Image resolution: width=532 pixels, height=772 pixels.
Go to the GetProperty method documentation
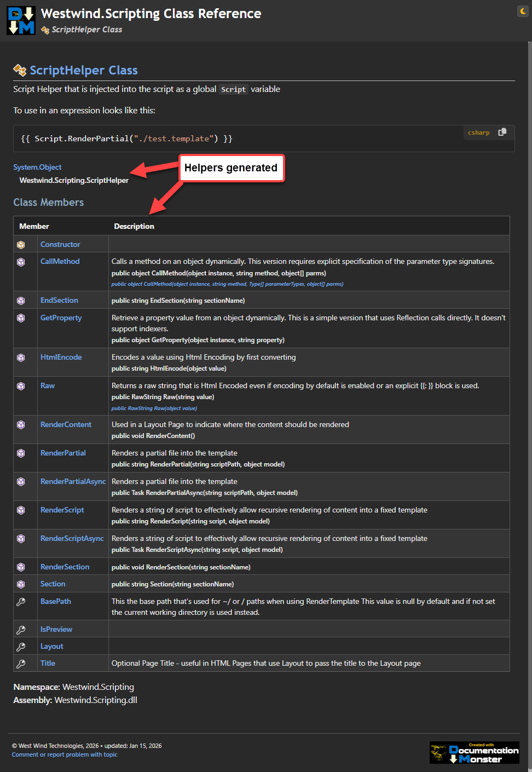click(61, 318)
